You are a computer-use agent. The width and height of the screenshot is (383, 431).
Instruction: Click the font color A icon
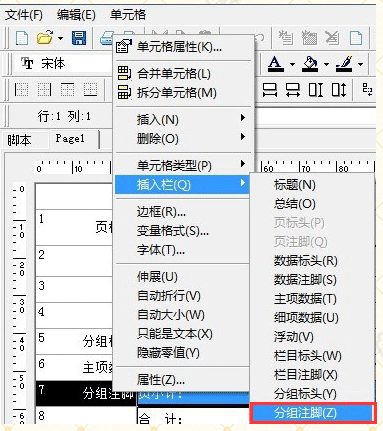[x=276, y=64]
